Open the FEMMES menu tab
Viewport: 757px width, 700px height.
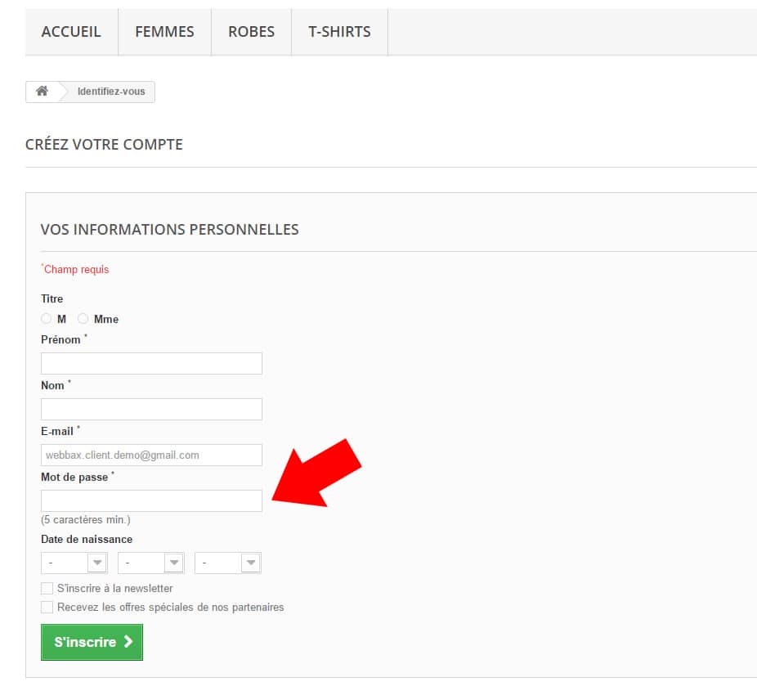(x=164, y=32)
